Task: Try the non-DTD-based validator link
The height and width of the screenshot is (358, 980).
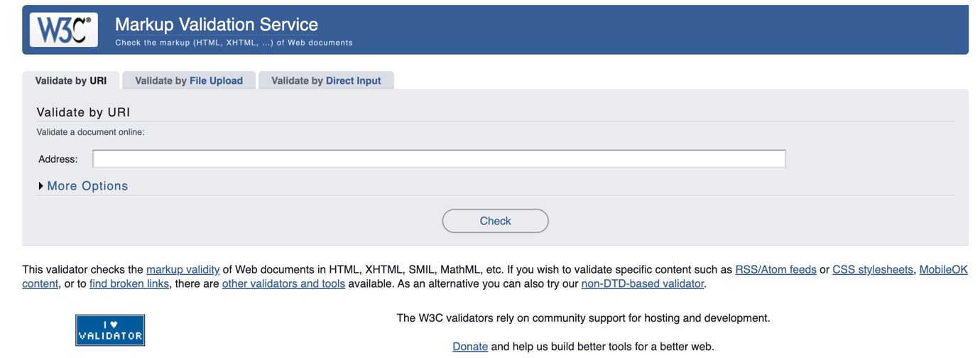Action: 643,284
